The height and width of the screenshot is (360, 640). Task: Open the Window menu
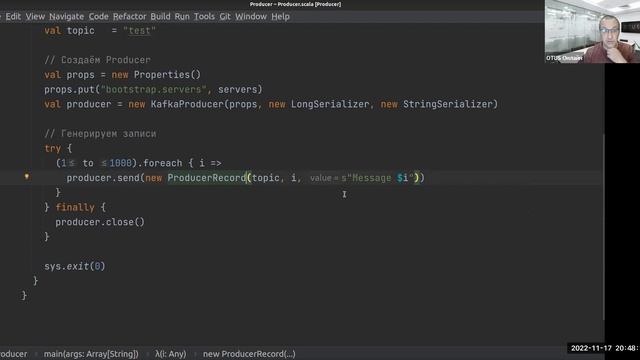coord(251,16)
